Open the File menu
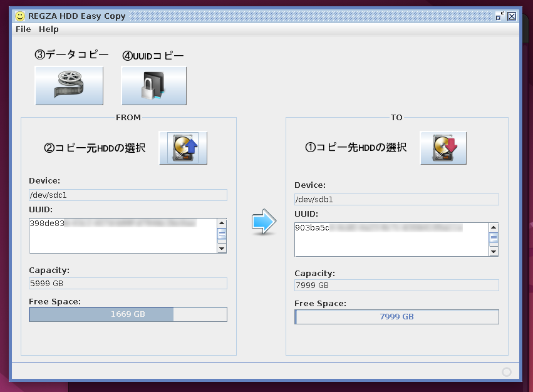 pyautogui.click(x=23, y=29)
